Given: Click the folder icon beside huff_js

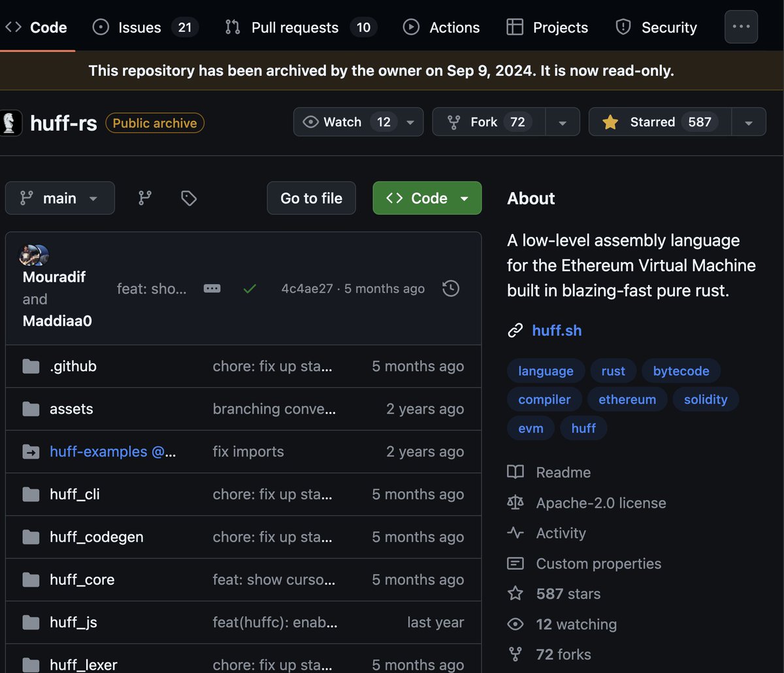Looking at the screenshot, I should pos(31,623).
